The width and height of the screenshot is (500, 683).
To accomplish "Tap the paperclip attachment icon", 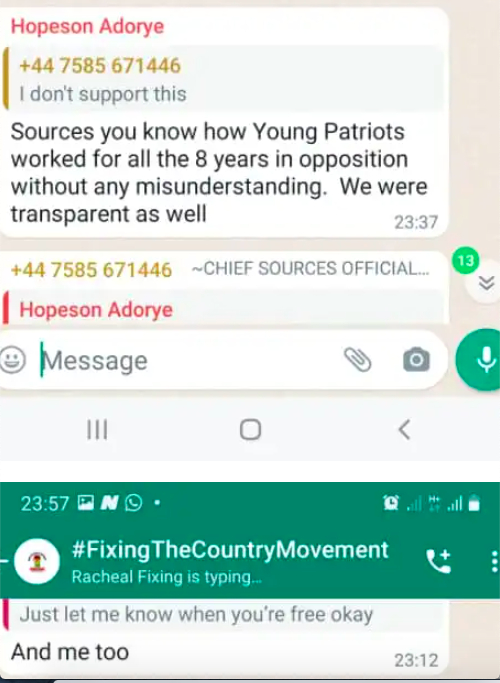I will (x=358, y=360).
